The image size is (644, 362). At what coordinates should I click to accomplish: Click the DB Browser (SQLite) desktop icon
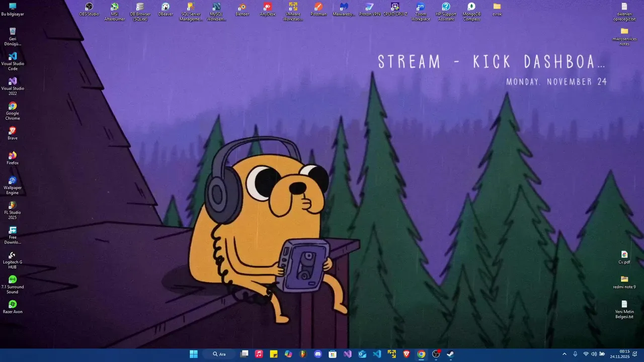coord(140,12)
